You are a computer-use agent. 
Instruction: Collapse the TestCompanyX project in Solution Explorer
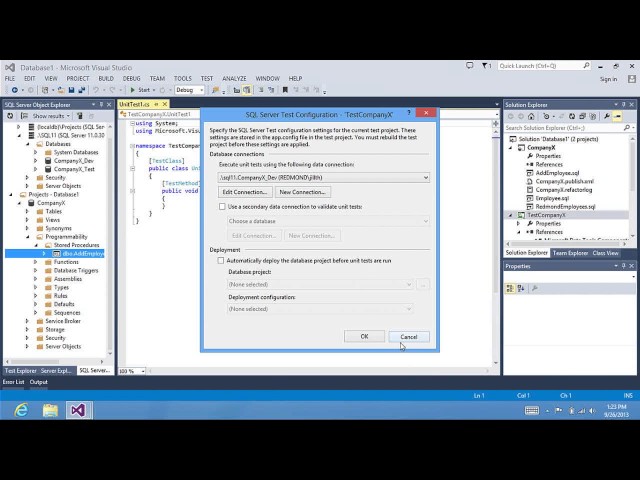coord(510,215)
